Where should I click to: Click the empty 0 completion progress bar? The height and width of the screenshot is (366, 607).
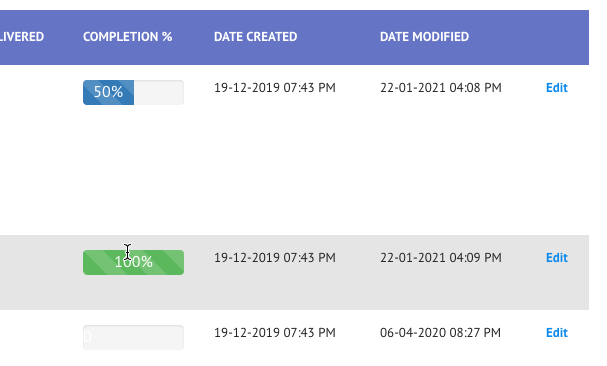[x=133, y=337]
